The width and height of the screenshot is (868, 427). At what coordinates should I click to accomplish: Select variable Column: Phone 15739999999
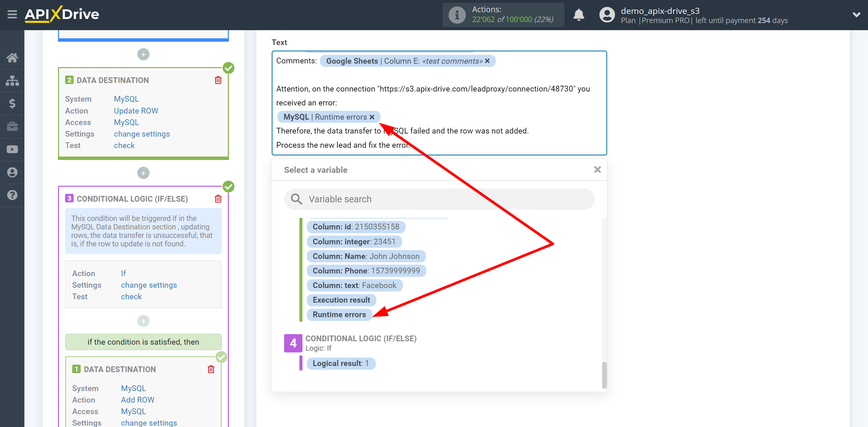point(366,271)
